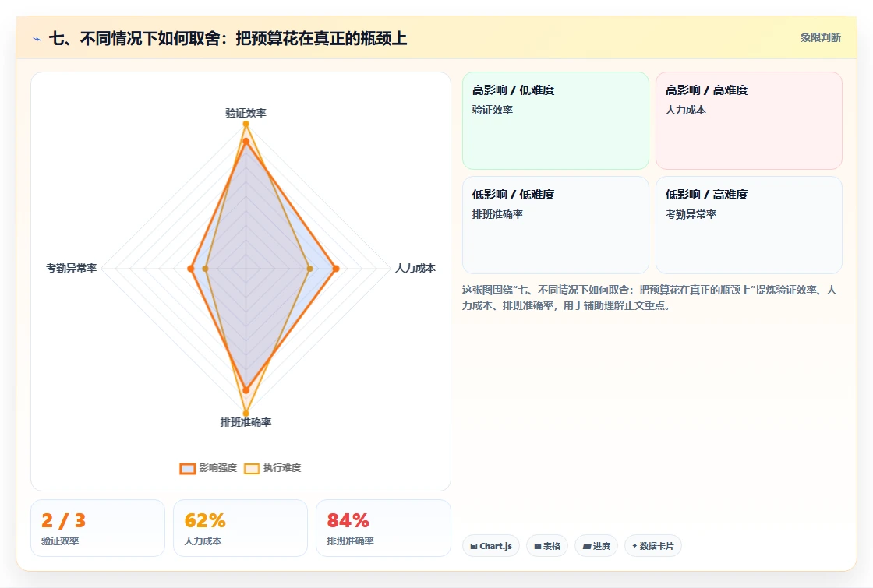
Task: Click the Chart.js tag chip
Action: 491,546
